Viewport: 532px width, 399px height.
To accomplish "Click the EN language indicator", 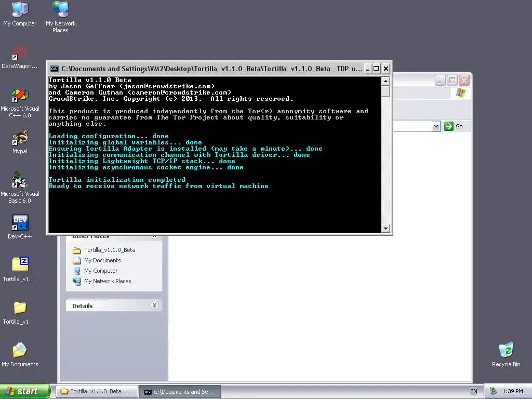I will click(474, 392).
